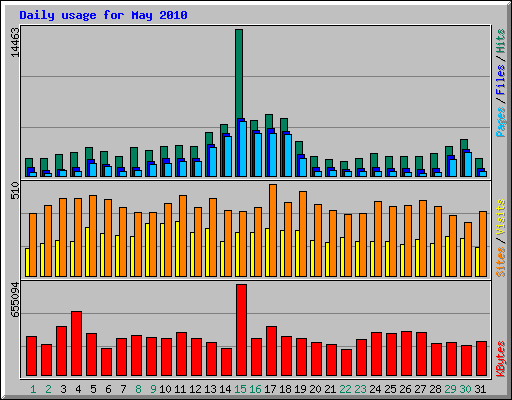This screenshot has width=512, height=400.
Task: Click day 22 on the x-axis
Action: click(345, 389)
